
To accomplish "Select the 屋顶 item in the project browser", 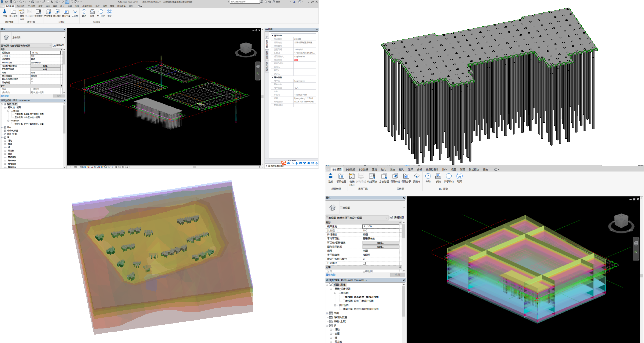I will pos(10,154).
